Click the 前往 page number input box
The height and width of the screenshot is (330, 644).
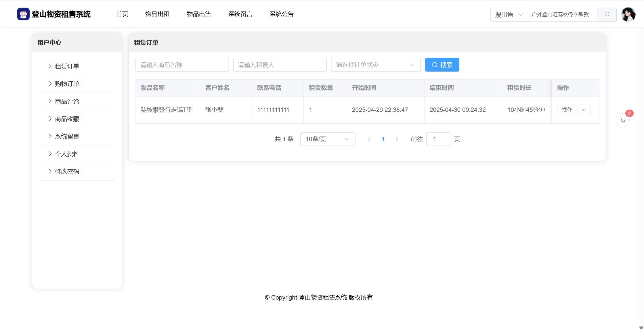point(438,139)
